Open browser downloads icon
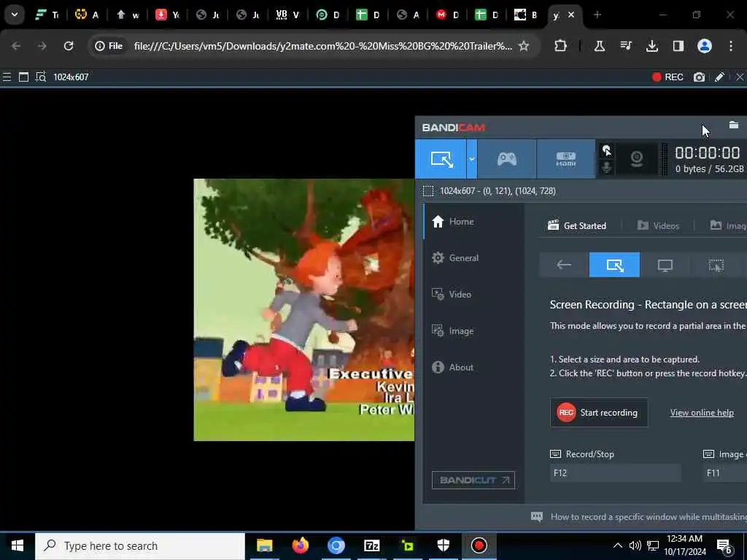 click(x=651, y=46)
